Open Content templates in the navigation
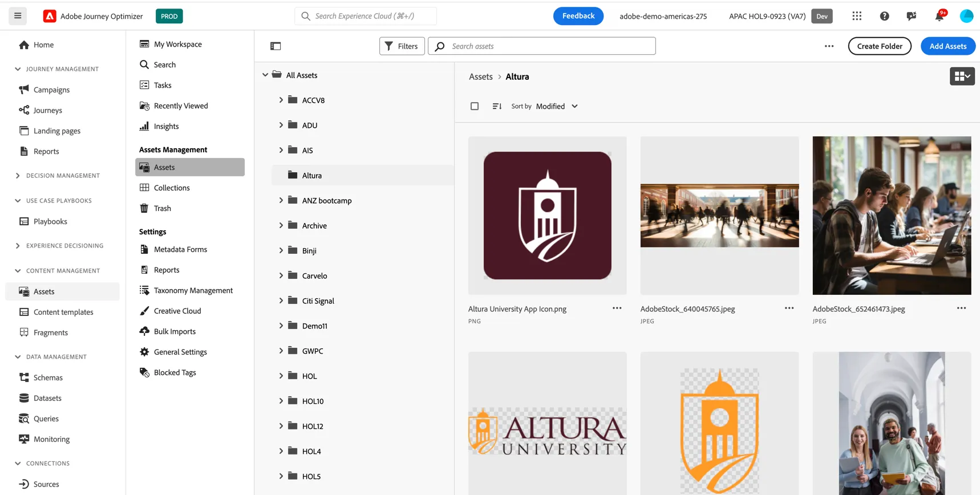980x495 pixels. tap(63, 312)
